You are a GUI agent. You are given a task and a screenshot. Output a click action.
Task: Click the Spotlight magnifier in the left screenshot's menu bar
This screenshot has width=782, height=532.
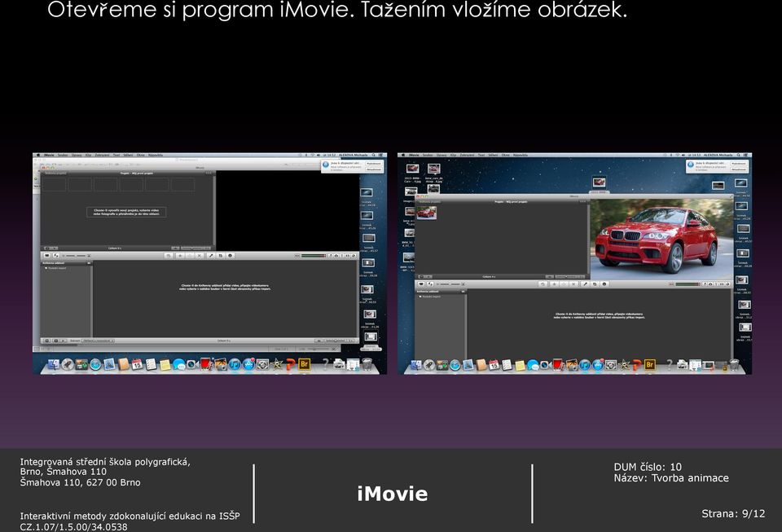(373, 155)
